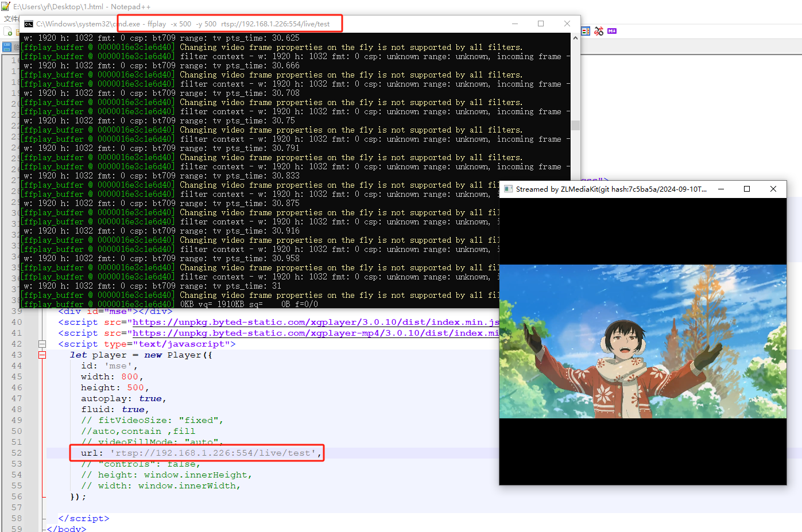The height and width of the screenshot is (532, 802).
Task: Click the ffplay video window title icon
Action: click(508, 189)
